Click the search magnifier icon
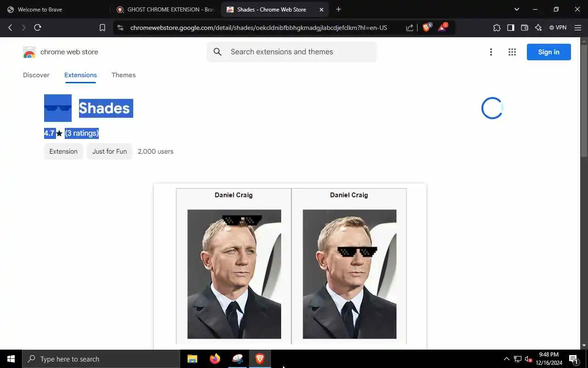 218,52
